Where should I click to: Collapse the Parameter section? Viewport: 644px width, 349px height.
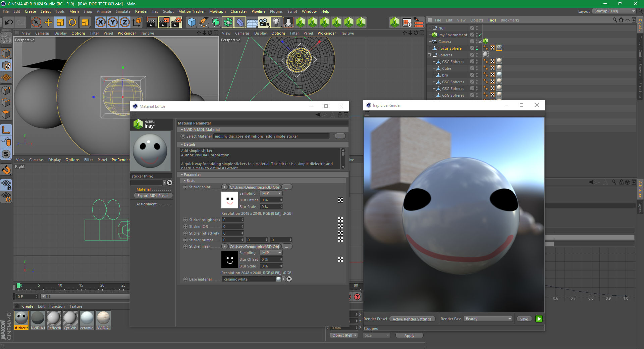[182, 174]
